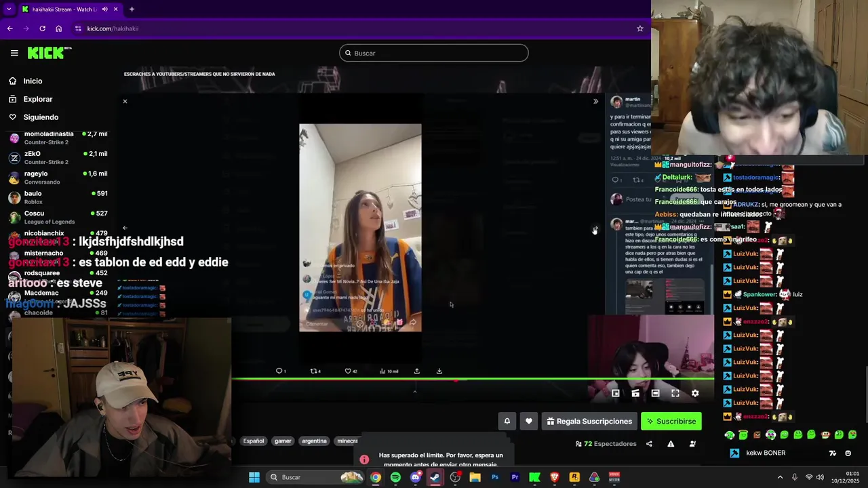
Task: Open the player settings gear
Action: click(x=695, y=393)
